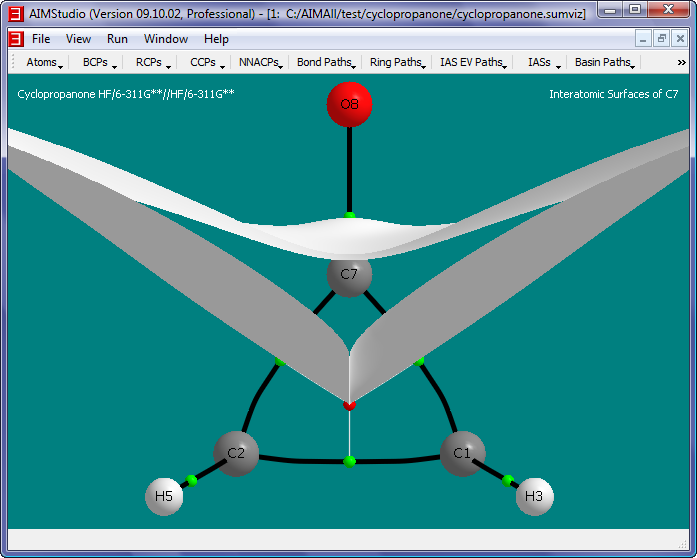
Task: Open the Atoms dropdown in toolbar
Action: (44, 62)
